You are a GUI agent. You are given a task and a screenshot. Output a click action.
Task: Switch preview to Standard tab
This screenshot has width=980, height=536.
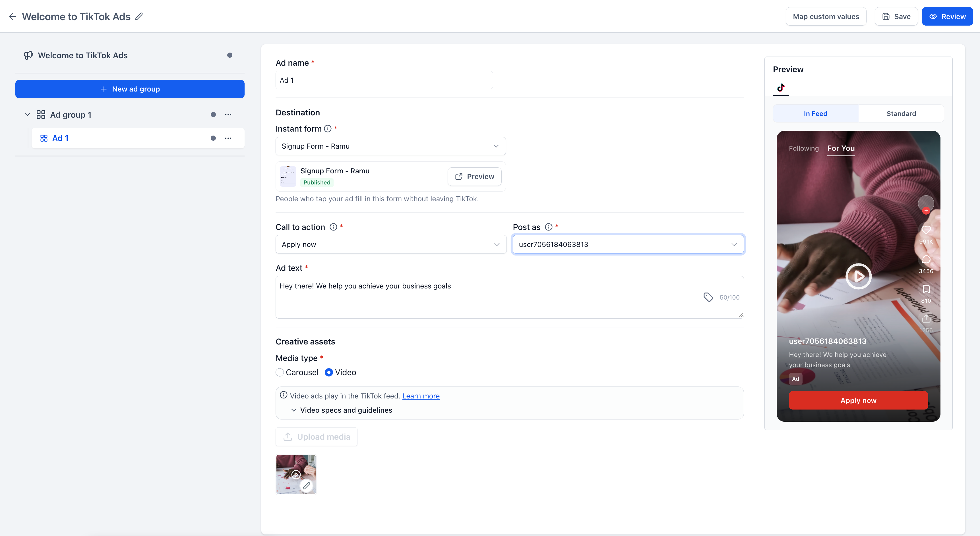(x=901, y=114)
